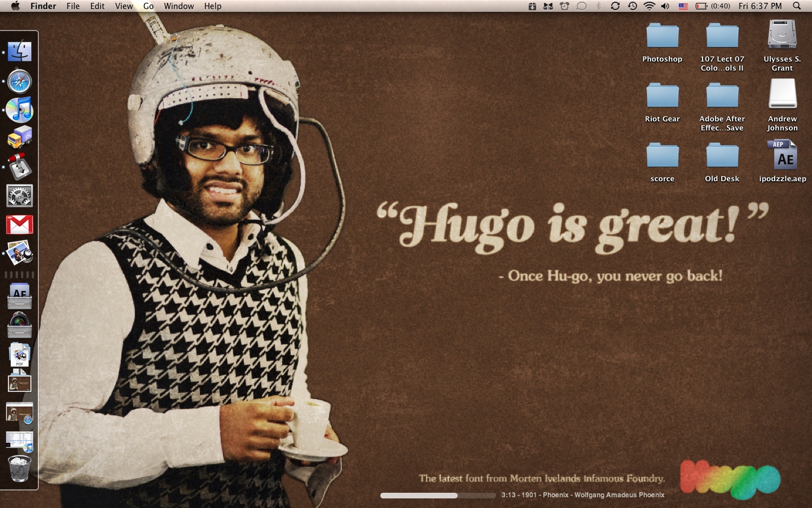
Task: Open the Finder application menu
Action: pyautogui.click(x=43, y=6)
